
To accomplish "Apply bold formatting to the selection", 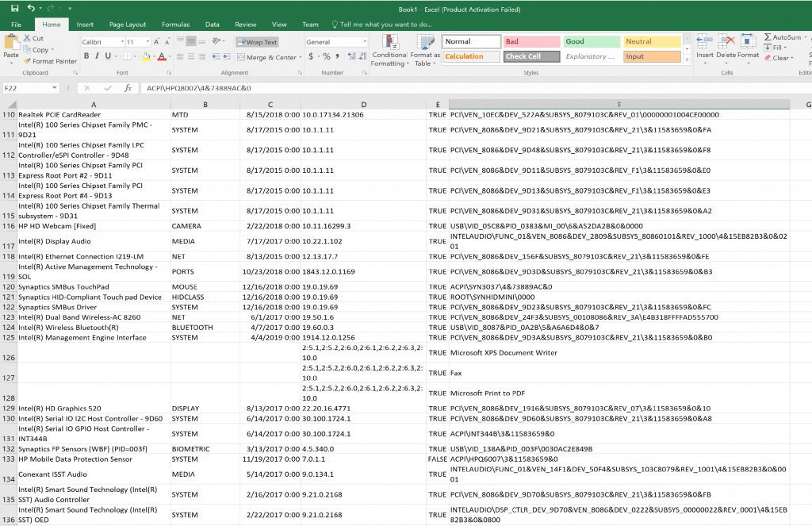I will click(86, 57).
